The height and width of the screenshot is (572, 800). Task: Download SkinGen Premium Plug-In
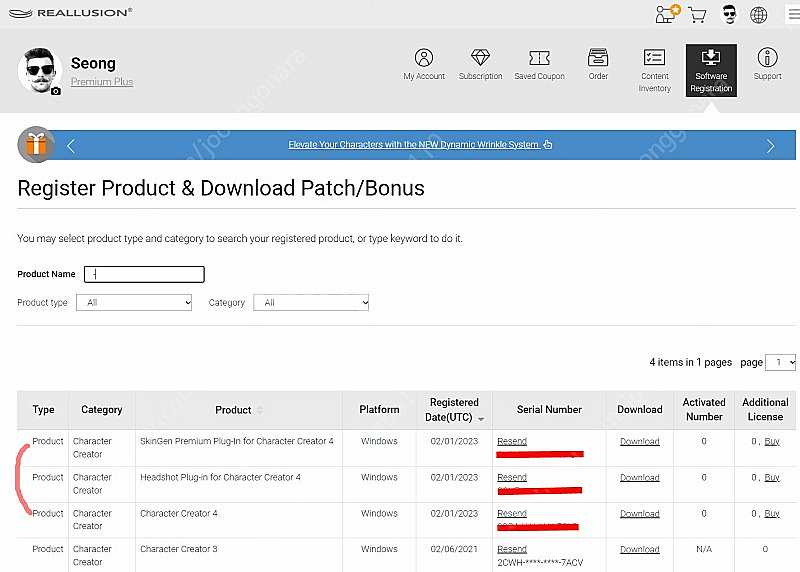[x=640, y=441]
